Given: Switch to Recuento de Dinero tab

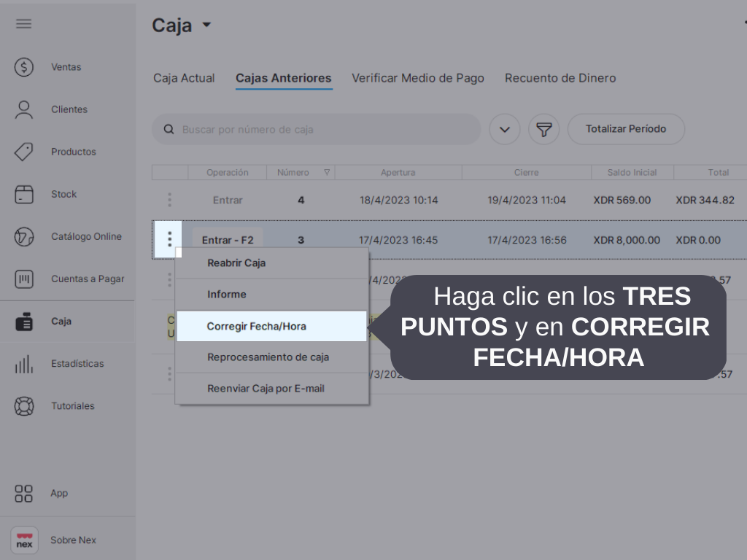Looking at the screenshot, I should [x=560, y=78].
